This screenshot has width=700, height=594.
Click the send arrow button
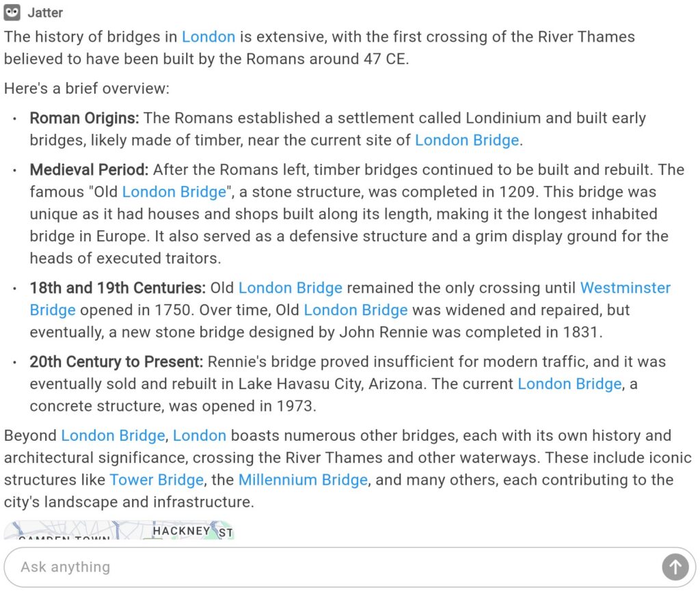click(x=675, y=567)
